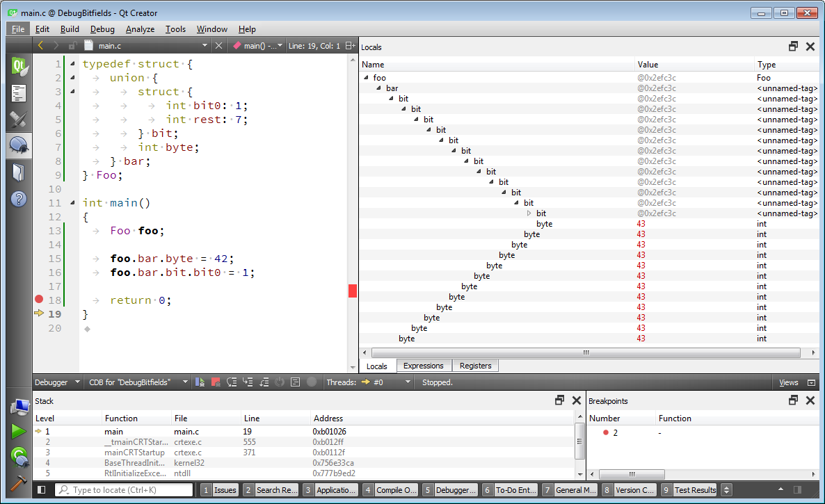Open the Analyze menu
The image size is (825, 504).
click(x=140, y=29)
